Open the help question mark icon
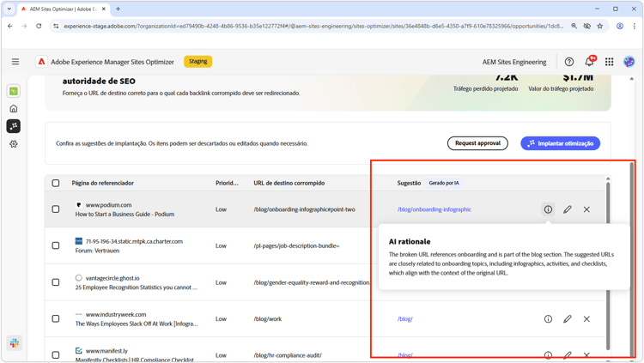Viewport: 644px width, 363px height. pyautogui.click(x=568, y=62)
